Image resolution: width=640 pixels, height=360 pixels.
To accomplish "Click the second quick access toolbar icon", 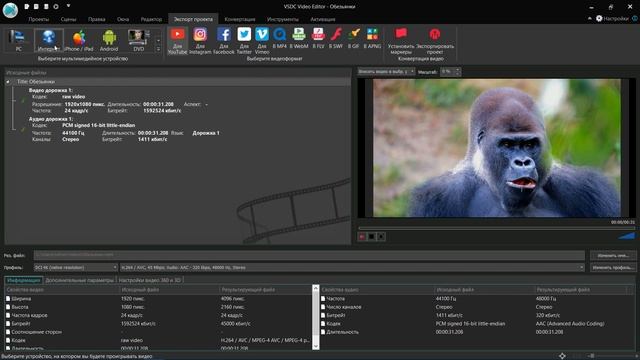I will coord(36,7).
